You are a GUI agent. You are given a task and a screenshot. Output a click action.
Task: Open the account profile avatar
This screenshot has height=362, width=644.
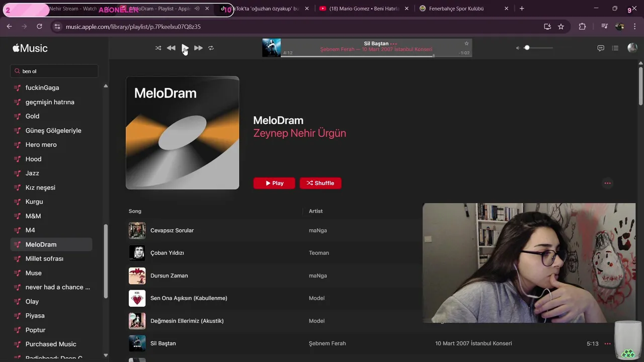[x=632, y=48]
